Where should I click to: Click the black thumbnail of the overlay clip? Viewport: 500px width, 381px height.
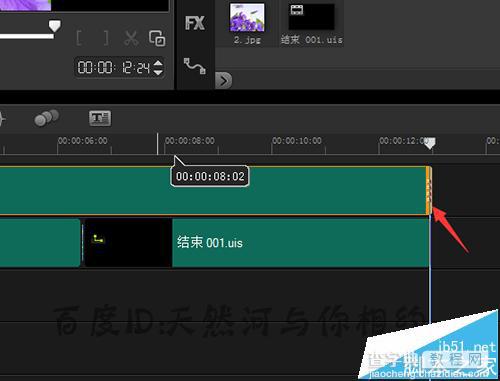128,243
